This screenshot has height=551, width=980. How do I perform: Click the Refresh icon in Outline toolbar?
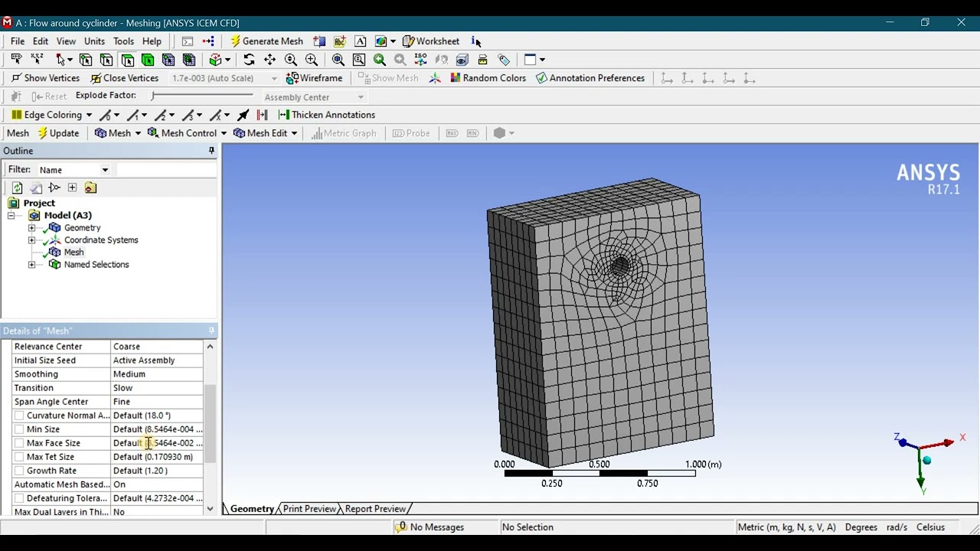click(x=17, y=187)
